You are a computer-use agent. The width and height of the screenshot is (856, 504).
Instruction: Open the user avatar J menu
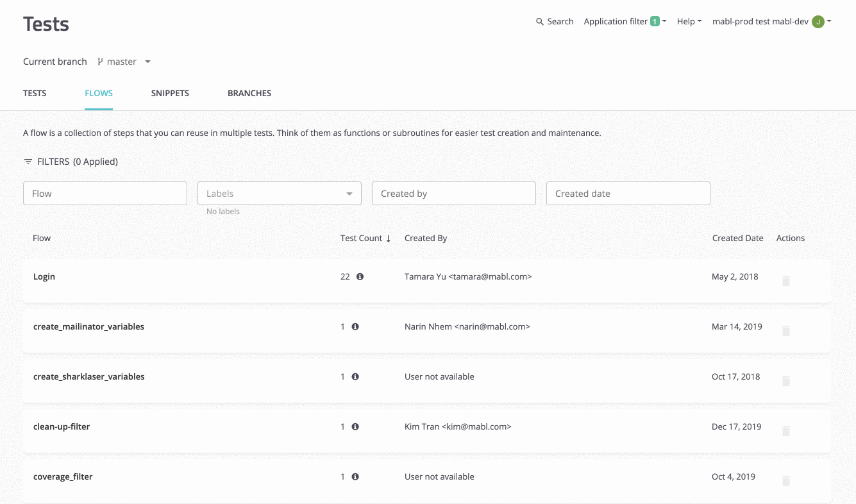click(818, 22)
